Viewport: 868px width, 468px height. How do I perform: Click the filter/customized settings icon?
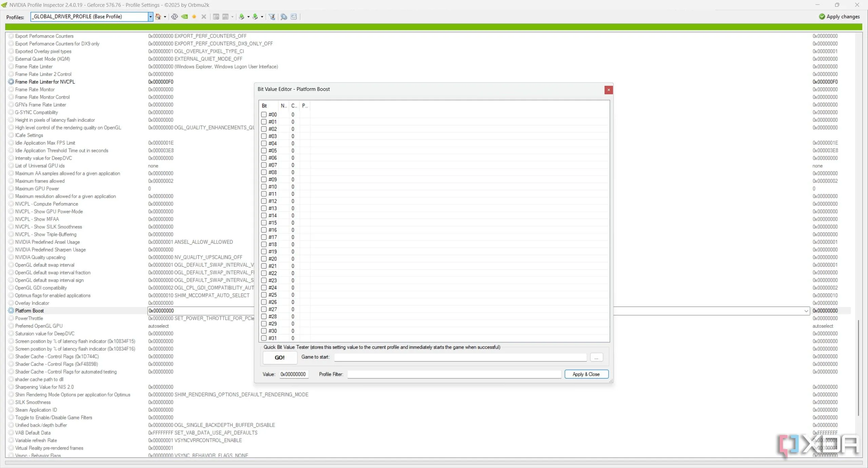pyautogui.click(x=272, y=17)
